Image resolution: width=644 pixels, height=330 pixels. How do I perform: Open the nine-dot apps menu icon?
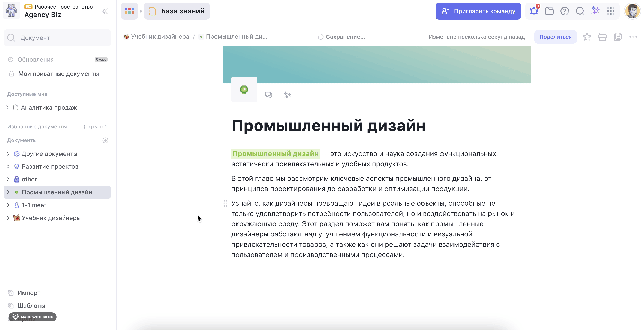611,11
